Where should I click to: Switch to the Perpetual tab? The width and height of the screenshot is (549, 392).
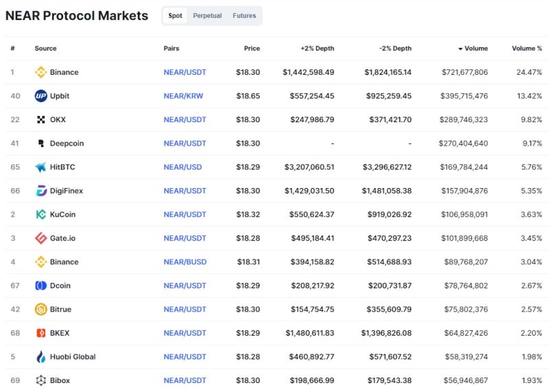[207, 16]
